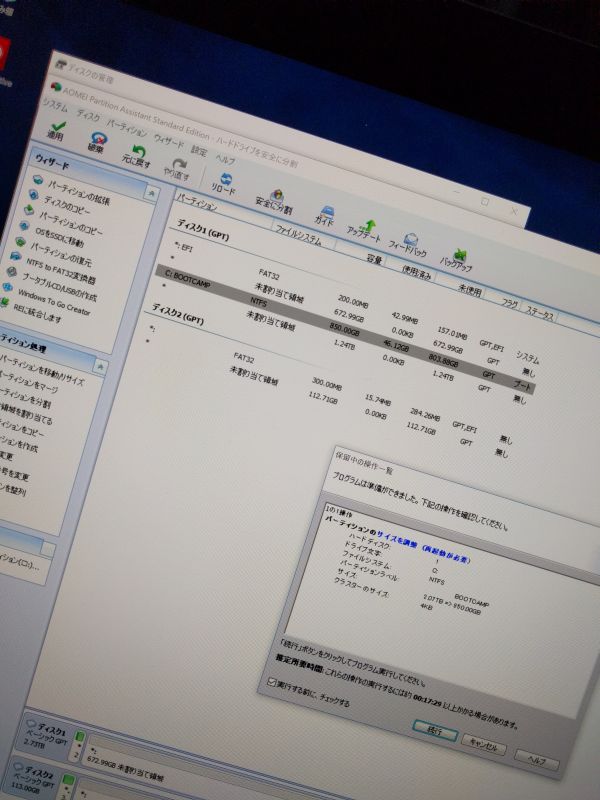This screenshot has width=600, height=800.
Task: Choose パーティションをコピー operation in sidebar
Action: 22,428
